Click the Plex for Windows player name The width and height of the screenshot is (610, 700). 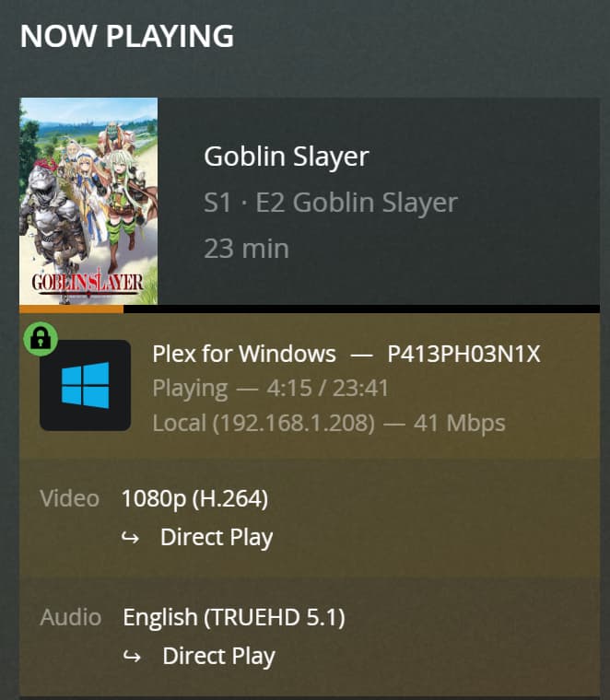click(243, 354)
